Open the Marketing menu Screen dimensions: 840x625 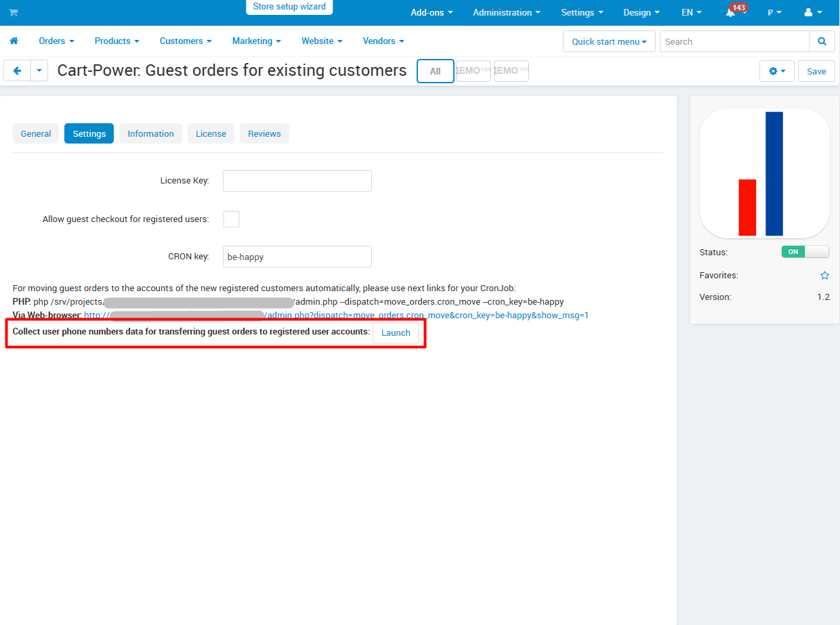click(x=257, y=41)
